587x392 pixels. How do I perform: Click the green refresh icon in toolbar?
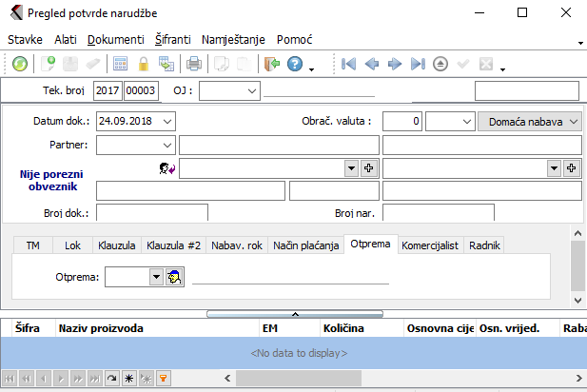point(20,65)
